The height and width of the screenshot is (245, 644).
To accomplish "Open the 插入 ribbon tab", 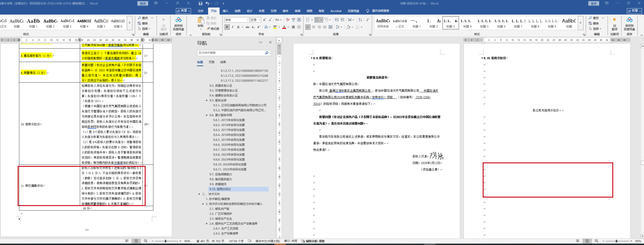I will (x=225, y=11).
